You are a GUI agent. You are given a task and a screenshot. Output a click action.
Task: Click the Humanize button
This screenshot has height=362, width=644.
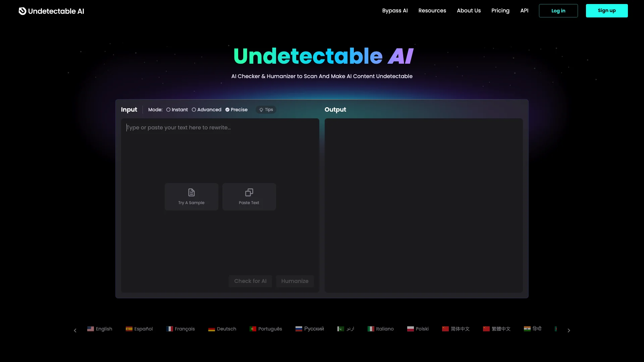click(x=294, y=281)
